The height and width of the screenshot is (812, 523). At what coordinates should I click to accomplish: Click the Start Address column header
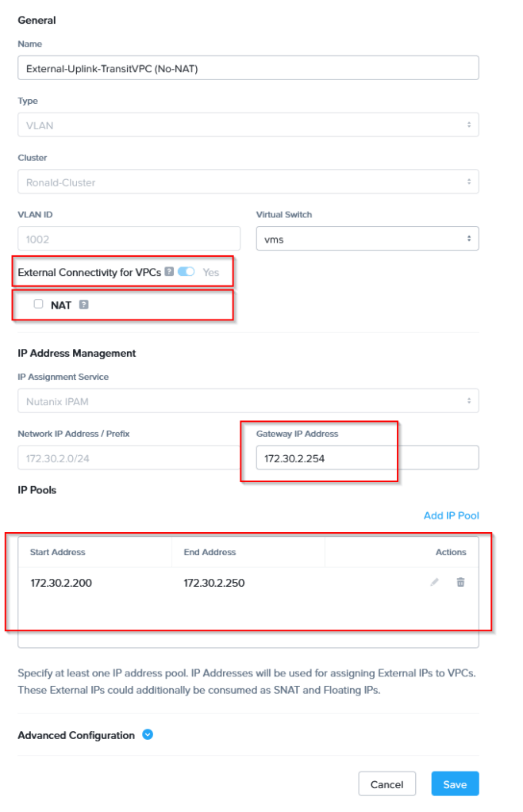(x=58, y=552)
